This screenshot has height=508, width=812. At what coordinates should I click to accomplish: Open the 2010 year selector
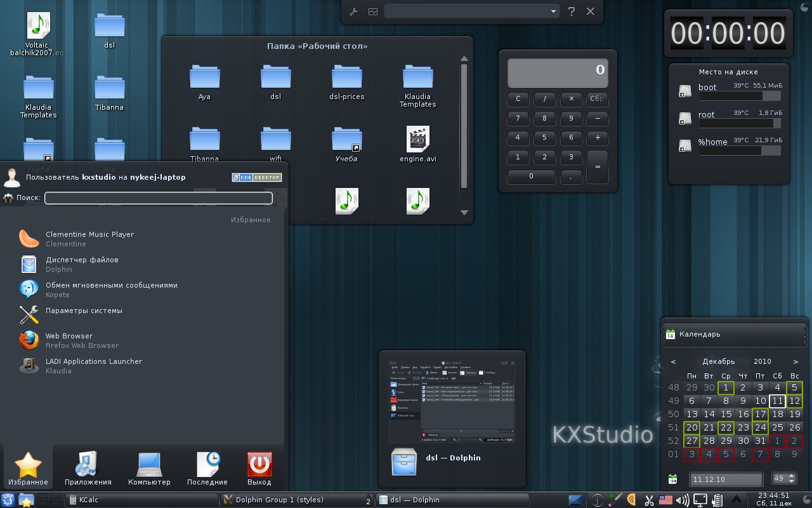(x=763, y=362)
